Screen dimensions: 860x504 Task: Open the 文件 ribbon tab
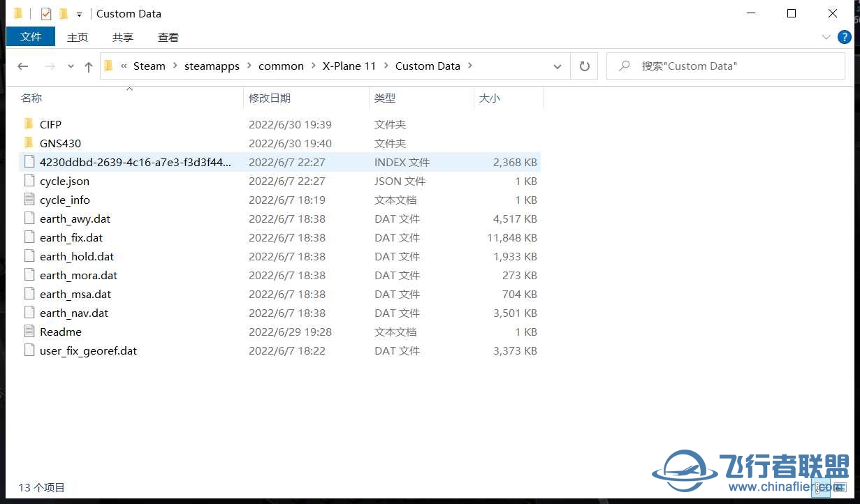[x=31, y=37]
